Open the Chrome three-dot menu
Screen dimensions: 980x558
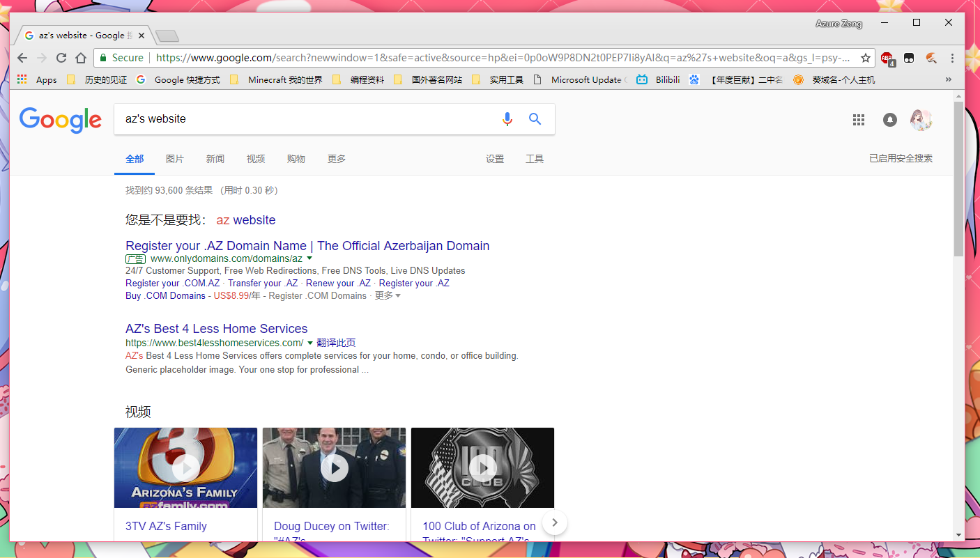click(x=952, y=58)
